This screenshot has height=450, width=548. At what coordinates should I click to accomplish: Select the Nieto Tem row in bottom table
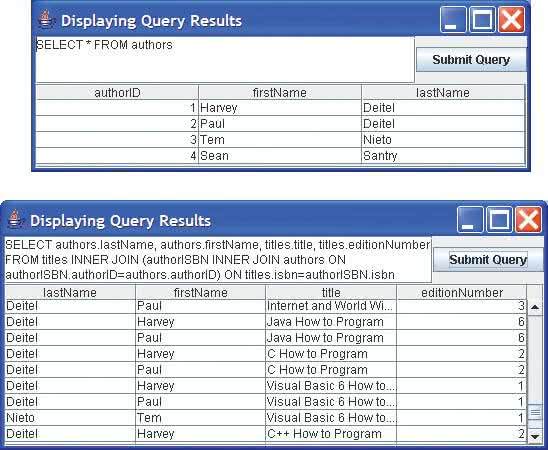coord(265,418)
